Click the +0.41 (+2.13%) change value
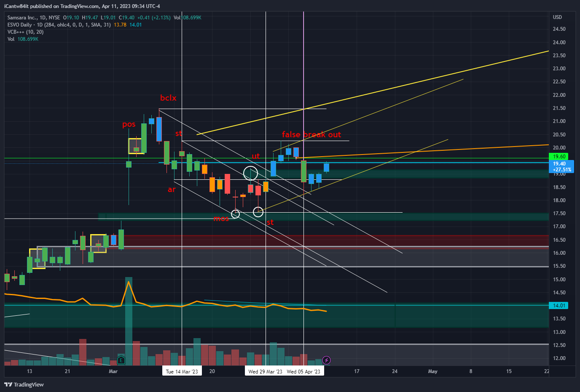 coord(154,18)
